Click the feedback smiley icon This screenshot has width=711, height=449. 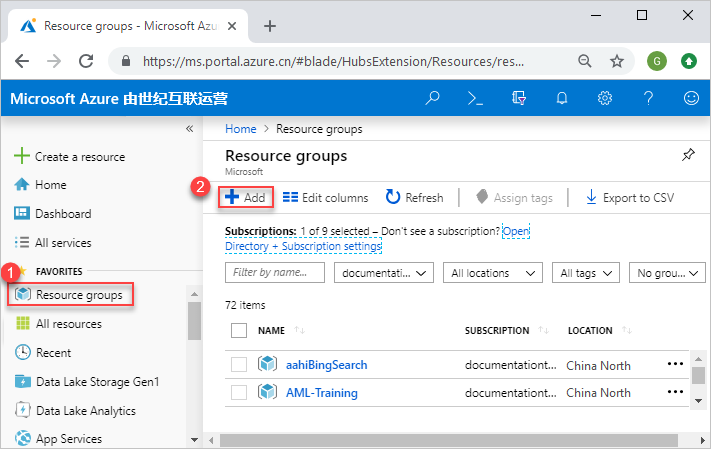[x=691, y=98]
